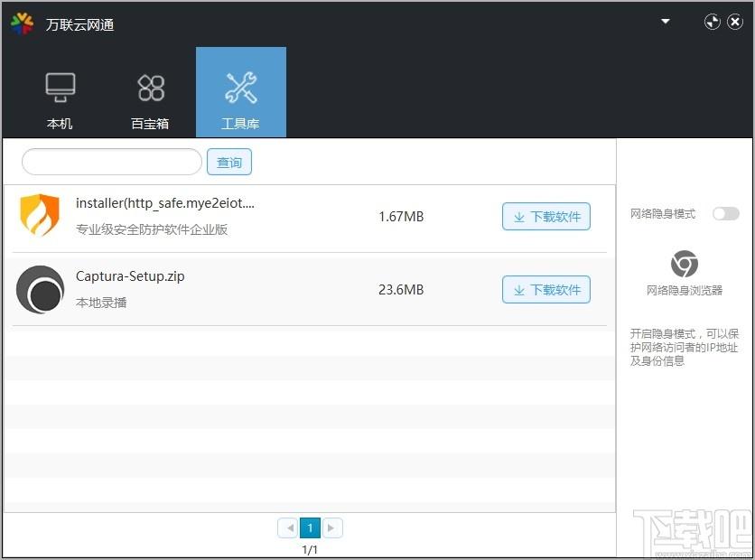Switch to the 本机 tab
Viewport: 755px width, 560px height.
pyautogui.click(x=61, y=92)
